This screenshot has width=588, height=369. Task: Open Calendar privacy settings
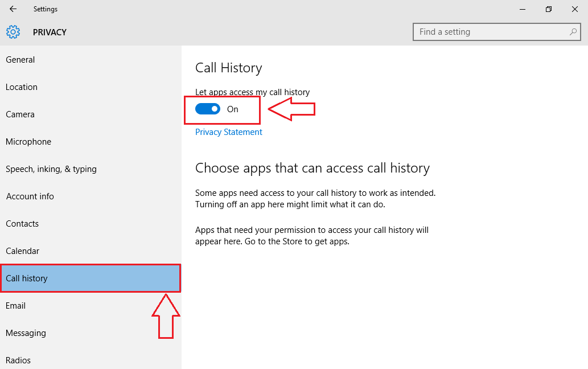91,251
